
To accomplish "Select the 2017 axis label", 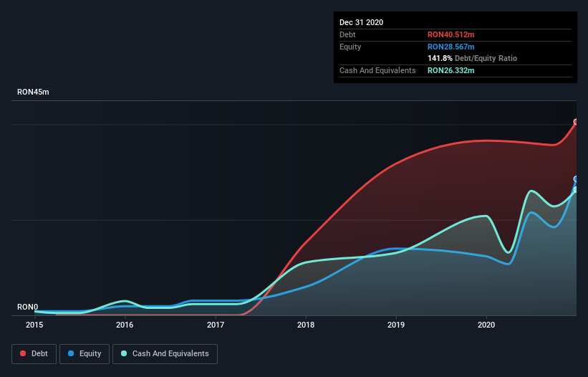I will click(x=216, y=325).
